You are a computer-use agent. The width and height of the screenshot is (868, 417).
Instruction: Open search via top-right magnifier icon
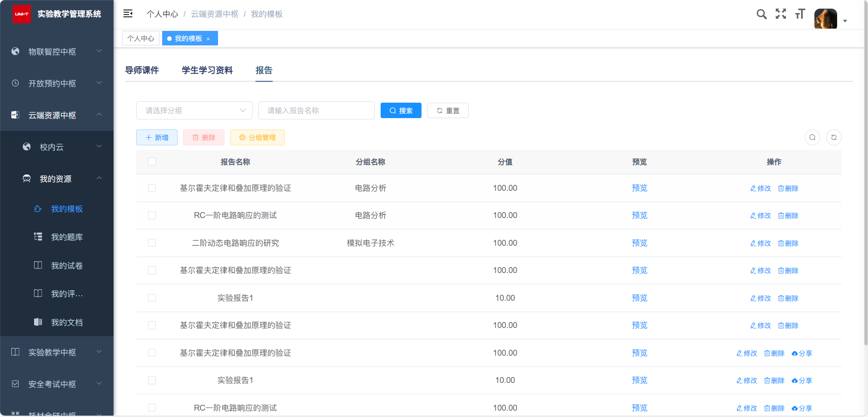point(761,14)
